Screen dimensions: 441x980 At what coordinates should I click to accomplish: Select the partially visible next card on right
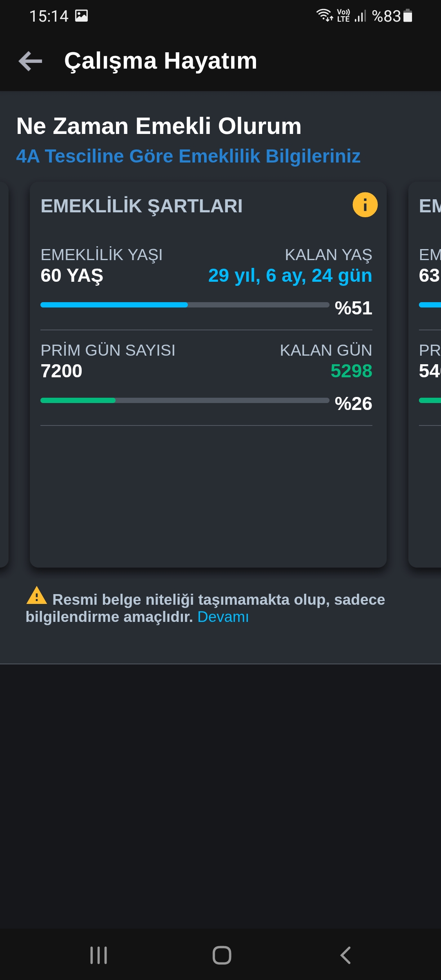(x=425, y=374)
